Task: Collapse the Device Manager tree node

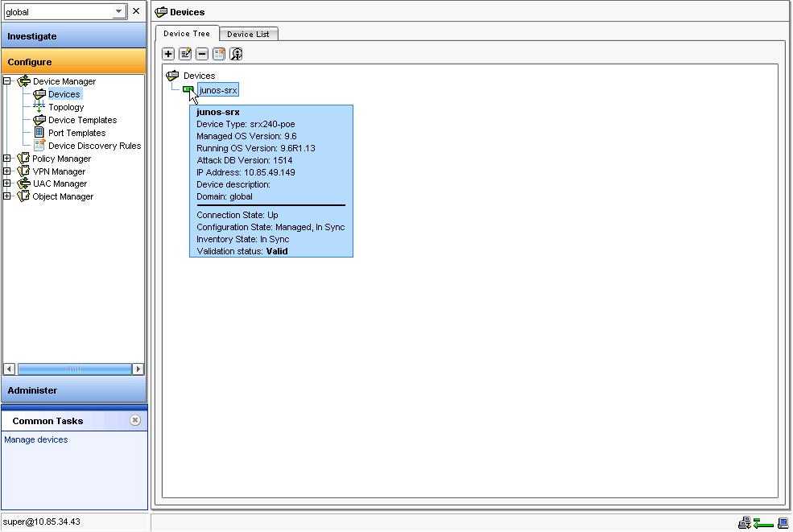Action: click(x=7, y=81)
